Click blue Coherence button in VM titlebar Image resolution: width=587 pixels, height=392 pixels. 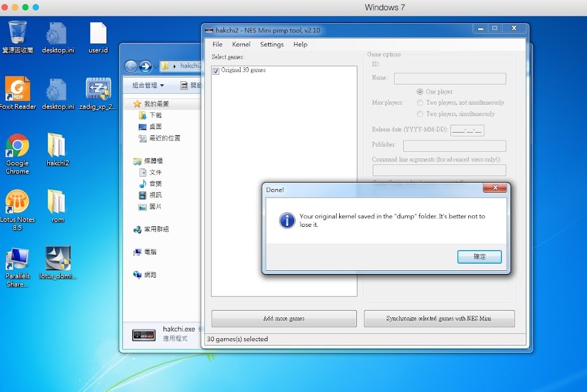tap(36, 7)
